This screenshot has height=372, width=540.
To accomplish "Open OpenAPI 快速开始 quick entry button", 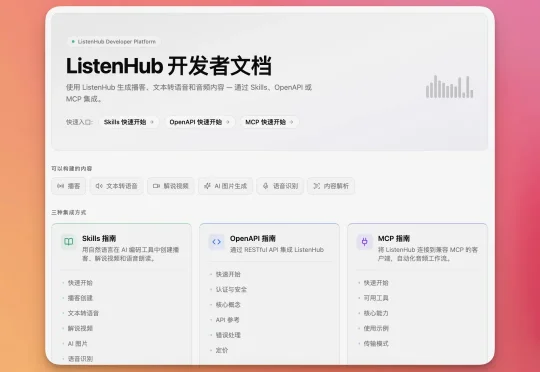I will point(200,122).
